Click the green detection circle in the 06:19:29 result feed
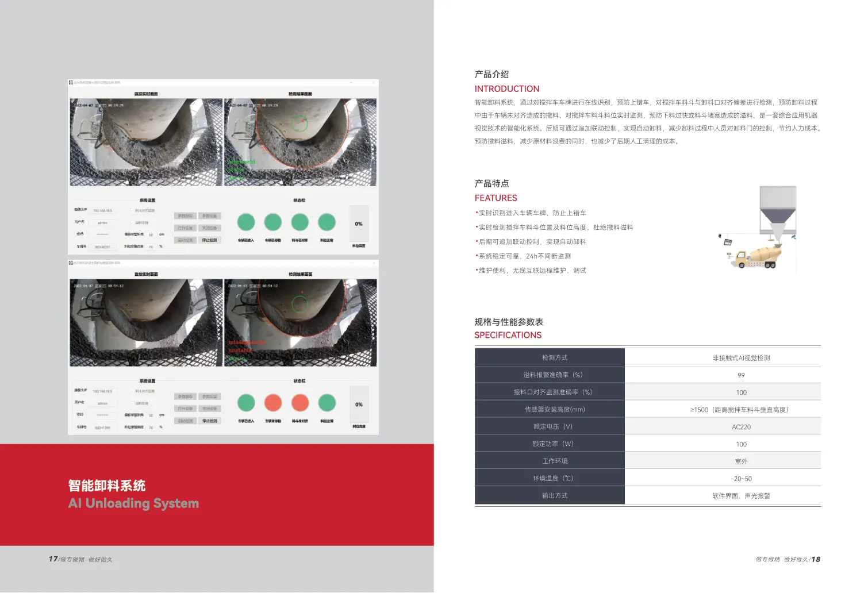This screenshot has height=593, width=868. point(299,124)
